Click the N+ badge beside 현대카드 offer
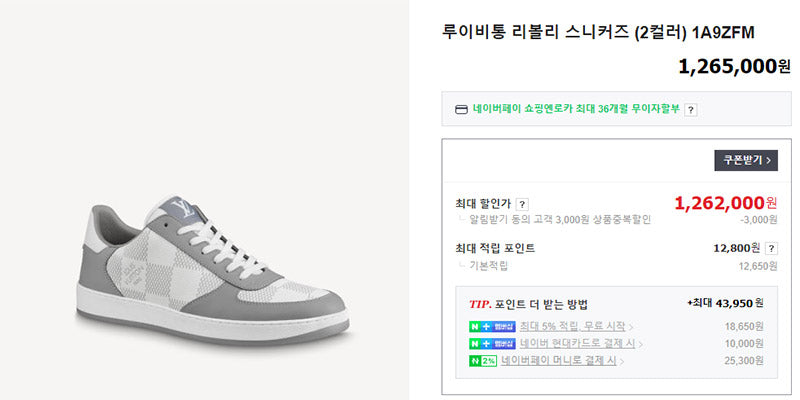800x400 pixels. (x=492, y=343)
